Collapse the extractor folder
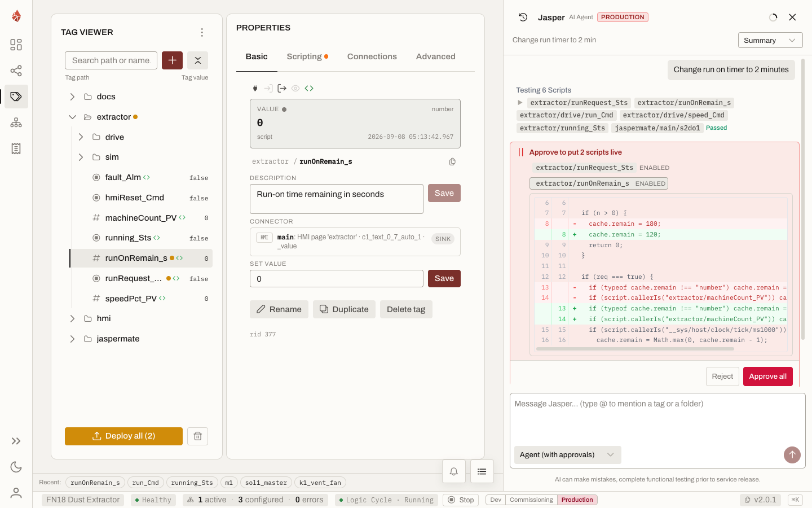Image resolution: width=812 pixels, height=508 pixels. (x=72, y=117)
